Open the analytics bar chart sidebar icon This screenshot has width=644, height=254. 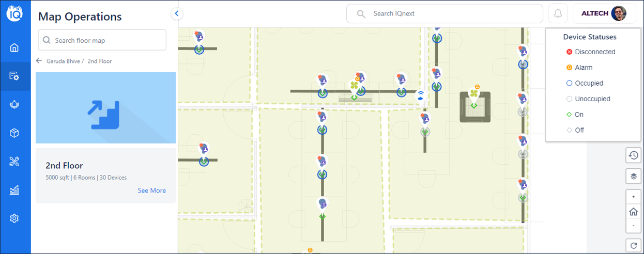click(14, 190)
